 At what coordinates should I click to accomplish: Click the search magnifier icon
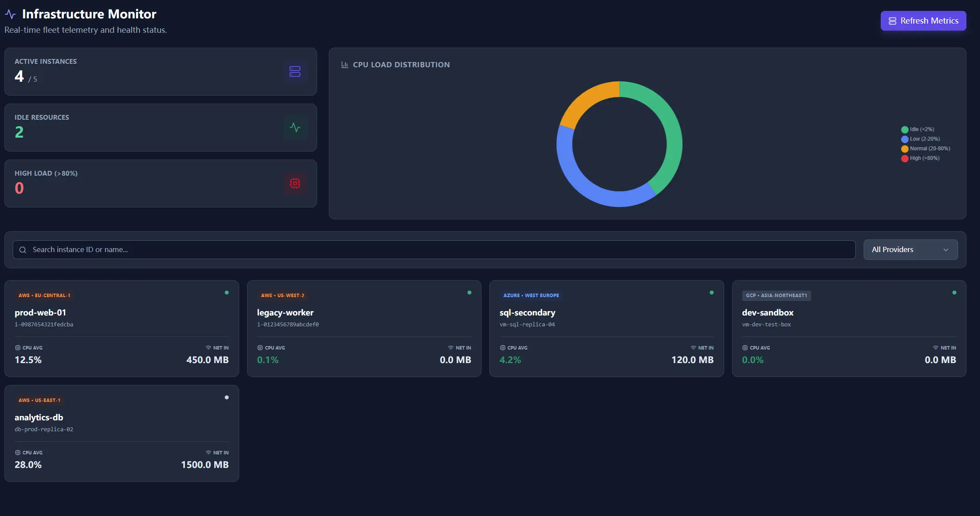[x=23, y=249]
